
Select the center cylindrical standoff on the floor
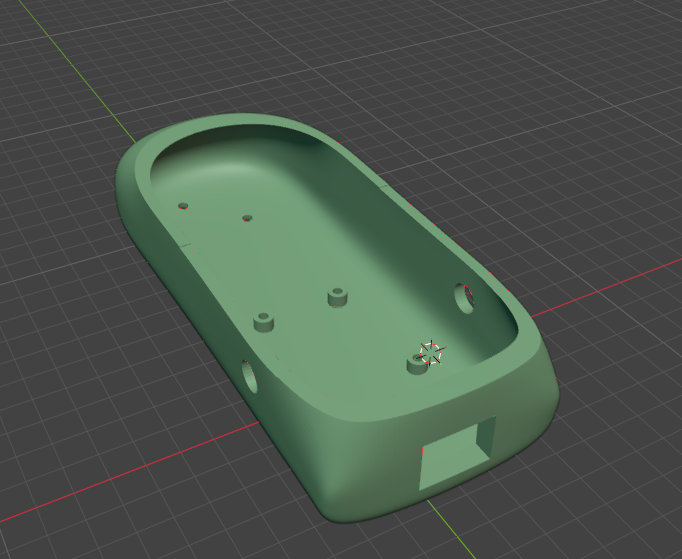pyautogui.click(x=338, y=297)
